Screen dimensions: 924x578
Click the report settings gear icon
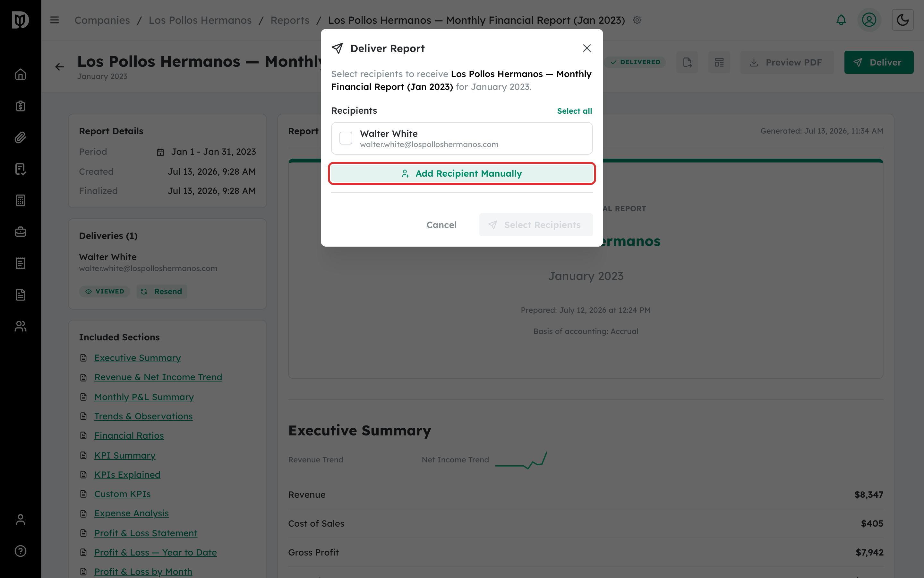tap(637, 20)
